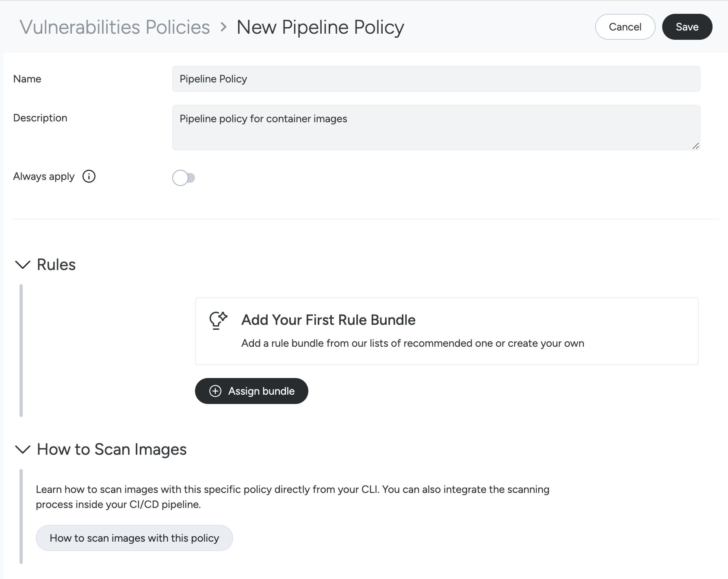728x579 pixels.
Task: Click the Add Your First Rule Bundle title
Action: point(328,320)
